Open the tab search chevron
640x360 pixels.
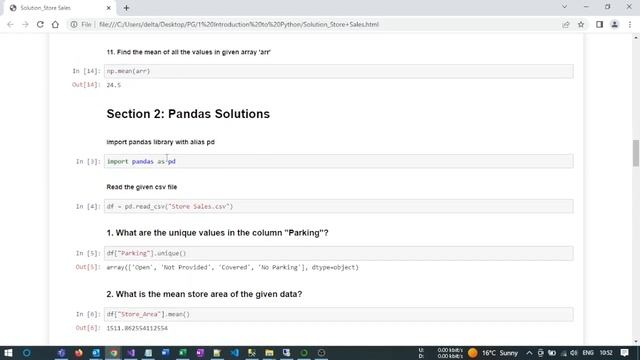[x=564, y=7]
